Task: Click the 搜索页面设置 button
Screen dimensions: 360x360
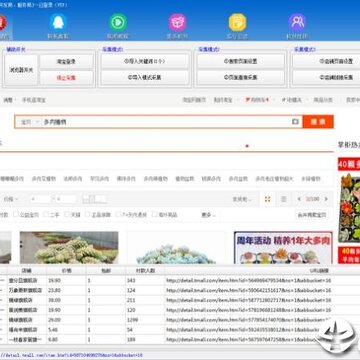Action: coord(241,61)
